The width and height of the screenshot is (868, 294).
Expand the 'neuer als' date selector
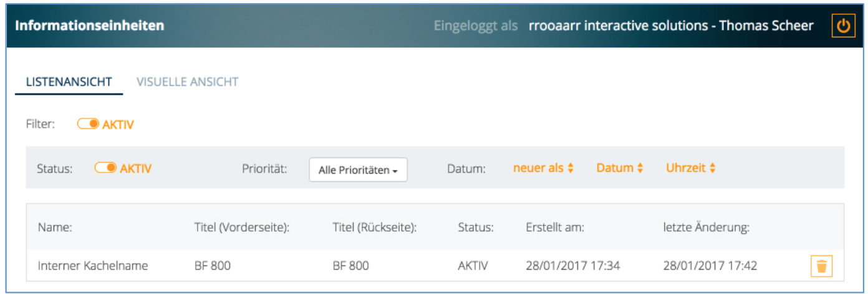pos(543,168)
